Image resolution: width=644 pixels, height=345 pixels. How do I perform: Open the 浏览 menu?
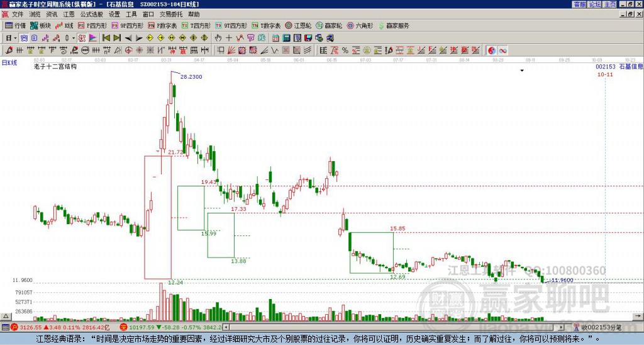coord(35,14)
